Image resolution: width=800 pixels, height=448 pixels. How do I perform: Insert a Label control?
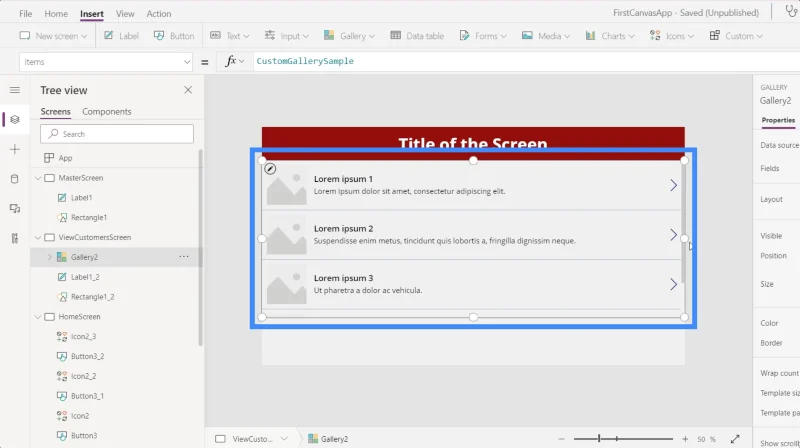coord(121,36)
